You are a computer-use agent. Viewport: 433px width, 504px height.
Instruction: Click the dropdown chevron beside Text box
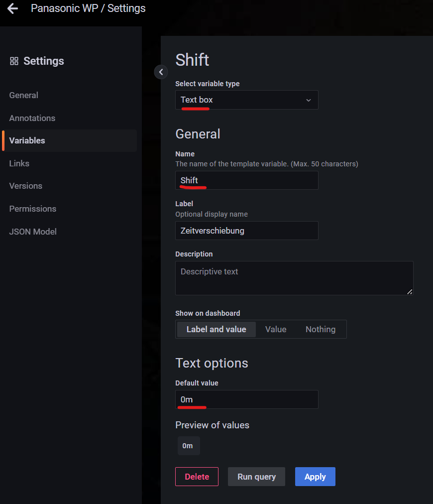(x=308, y=100)
